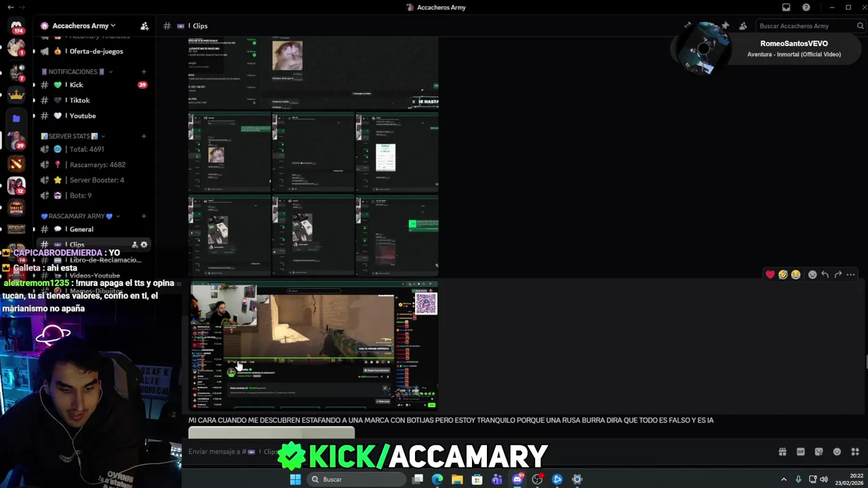Open the GIF picker
Viewport: 868px width, 488px height.
click(801, 451)
